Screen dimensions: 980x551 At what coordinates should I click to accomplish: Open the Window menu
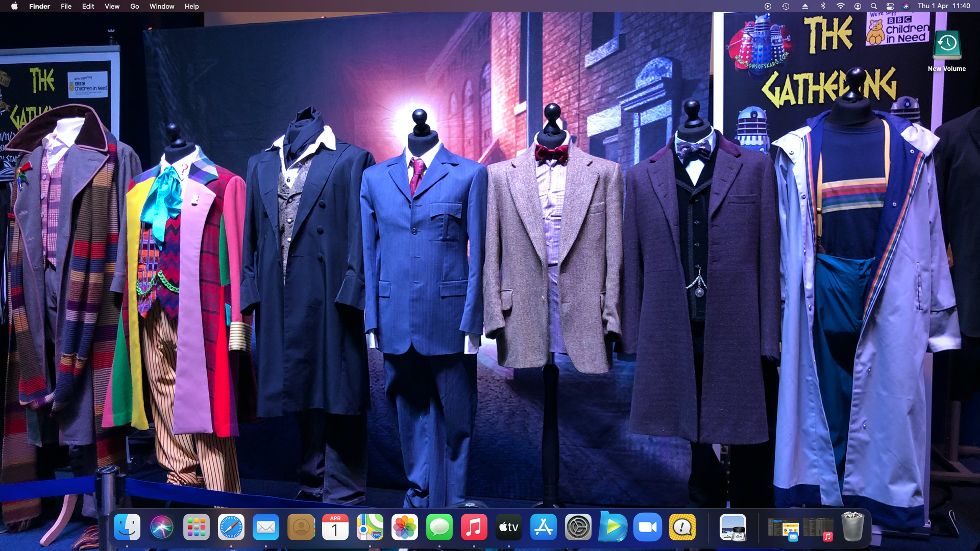click(x=162, y=6)
